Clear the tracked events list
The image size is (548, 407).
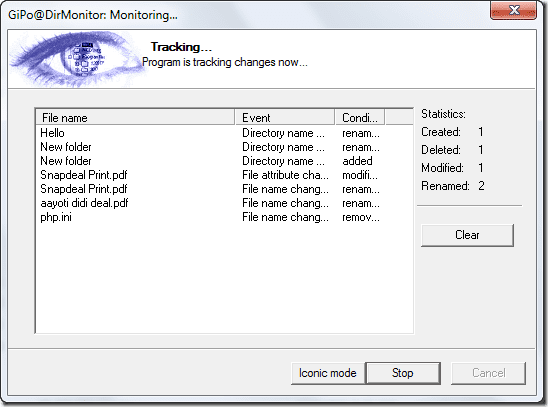(x=467, y=235)
